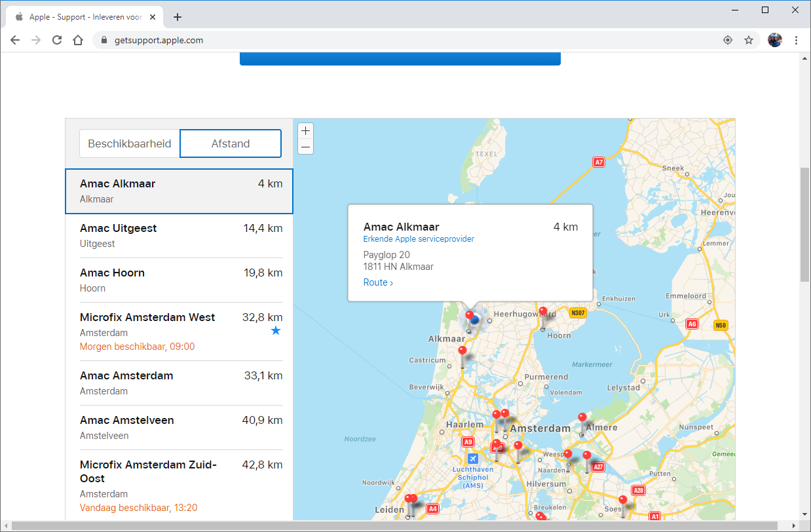811x532 pixels.
Task: Click the Sneek label on the map
Action: tap(673, 168)
